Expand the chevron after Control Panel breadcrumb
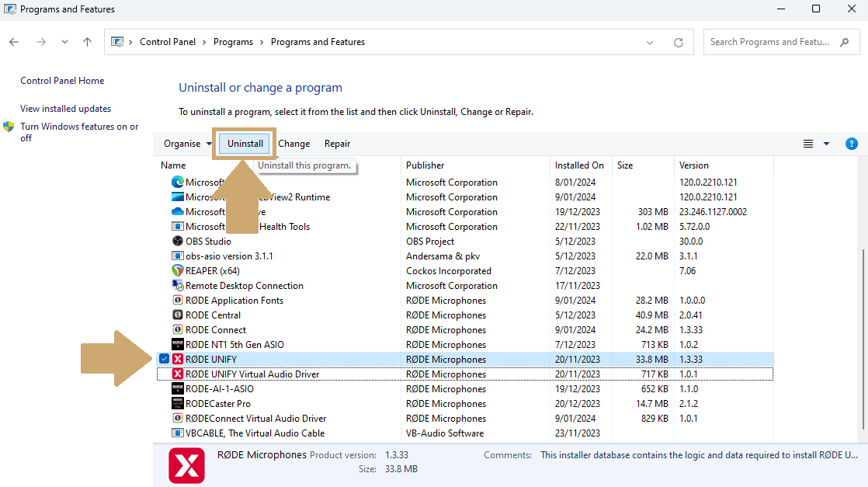Viewport: 868px width, 487px height. click(204, 42)
